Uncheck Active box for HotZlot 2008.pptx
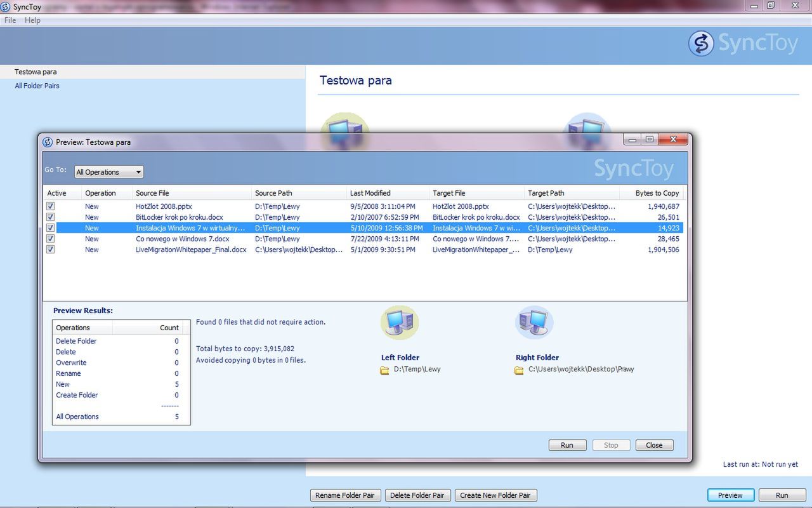Viewport: 812px width, 508px height. (50, 206)
